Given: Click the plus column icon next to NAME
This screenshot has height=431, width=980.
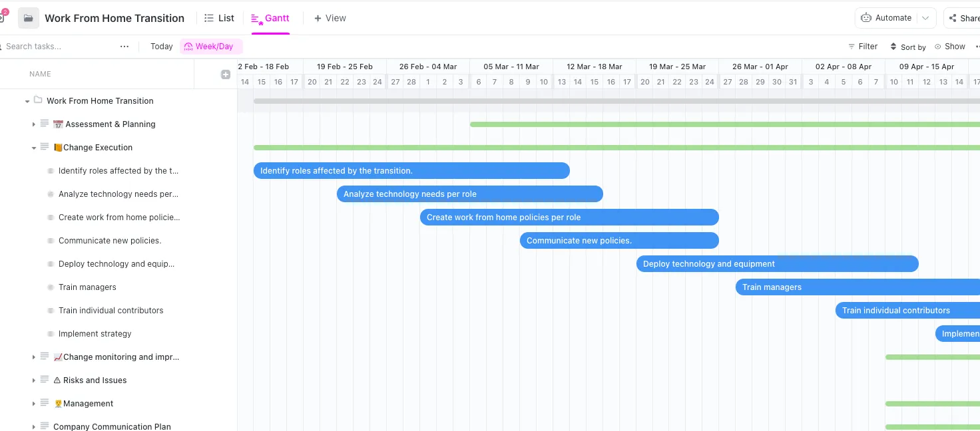Looking at the screenshot, I should 226,74.
